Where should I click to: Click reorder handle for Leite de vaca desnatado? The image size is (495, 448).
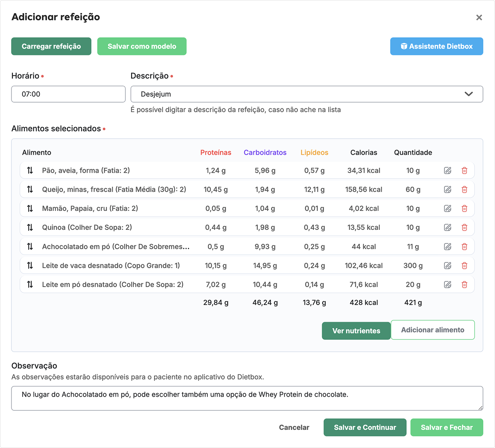tap(30, 266)
